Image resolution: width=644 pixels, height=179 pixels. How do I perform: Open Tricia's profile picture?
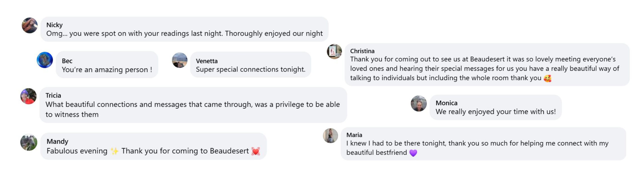point(28,96)
